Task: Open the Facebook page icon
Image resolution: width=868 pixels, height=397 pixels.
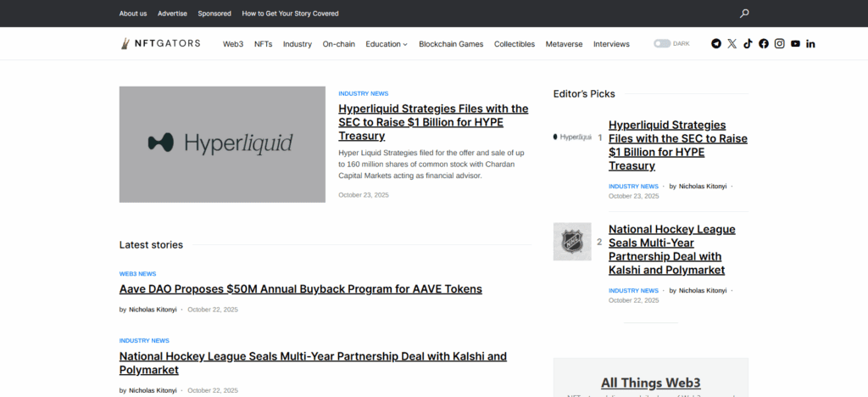Action: click(x=764, y=44)
